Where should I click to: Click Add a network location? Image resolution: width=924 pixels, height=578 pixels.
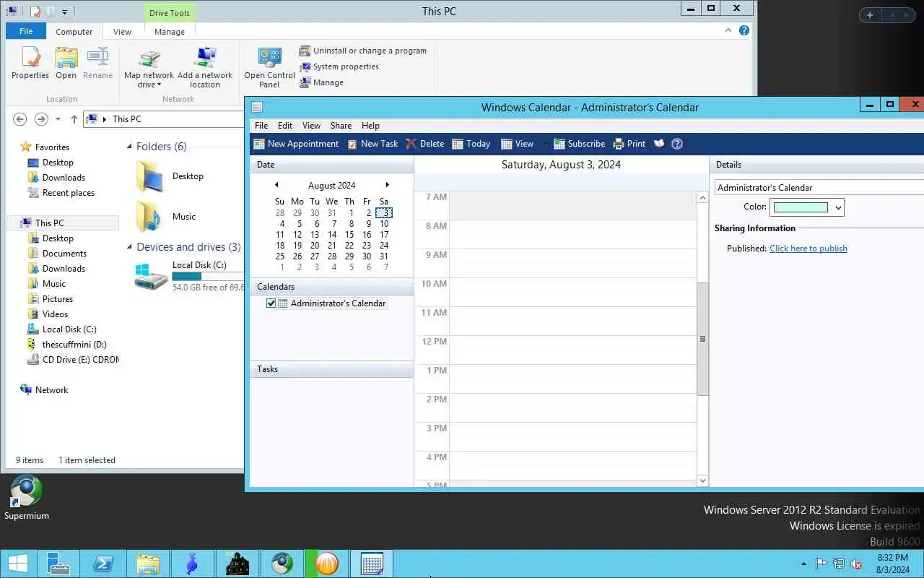(x=205, y=68)
